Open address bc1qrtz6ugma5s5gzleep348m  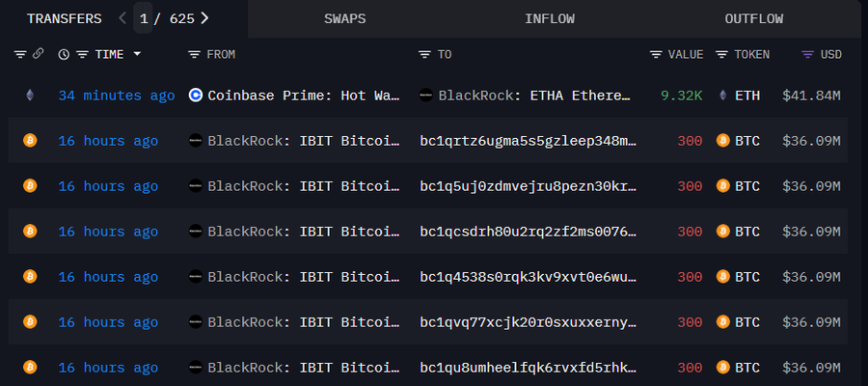click(529, 141)
